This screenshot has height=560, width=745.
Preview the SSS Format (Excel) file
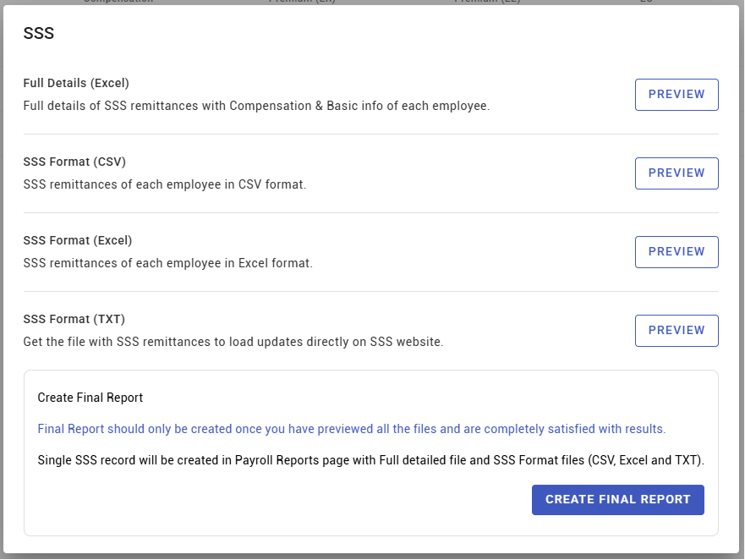click(x=677, y=252)
